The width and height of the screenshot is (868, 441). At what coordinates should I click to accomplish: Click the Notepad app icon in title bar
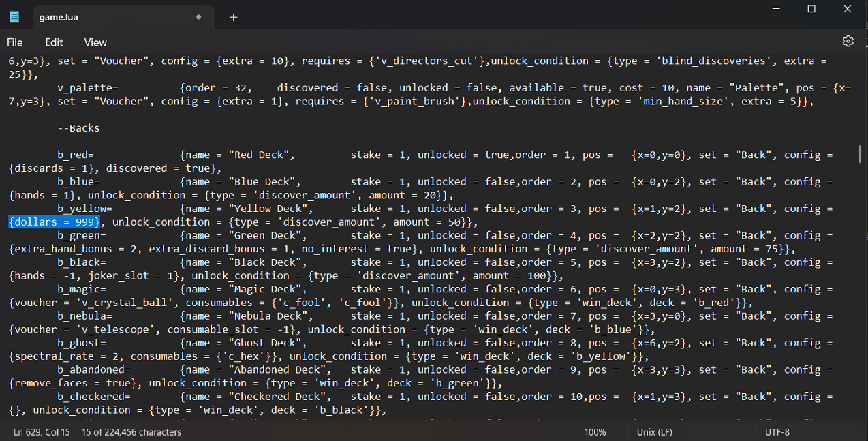14,17
